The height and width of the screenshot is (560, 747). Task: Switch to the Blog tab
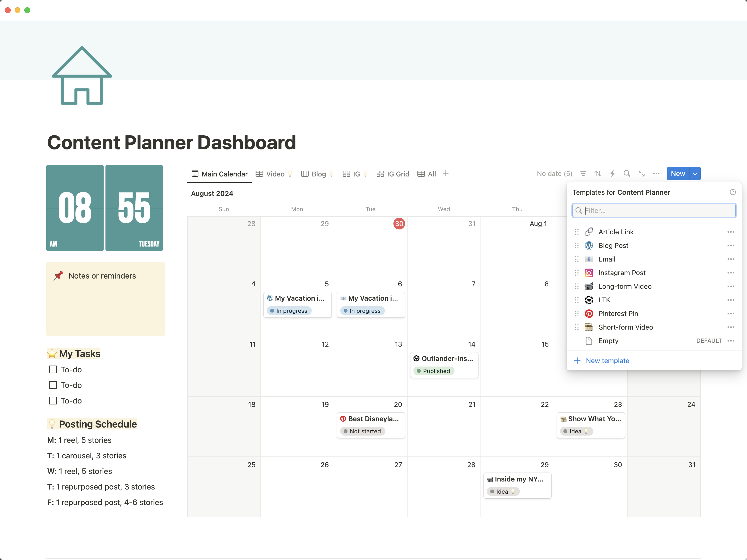click(318, 174)
